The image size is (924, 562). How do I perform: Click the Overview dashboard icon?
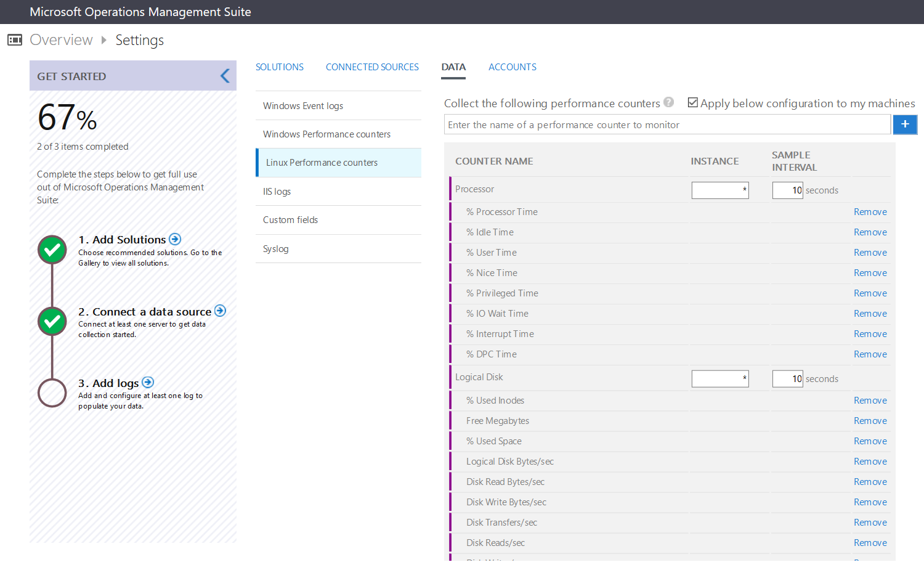15,40
